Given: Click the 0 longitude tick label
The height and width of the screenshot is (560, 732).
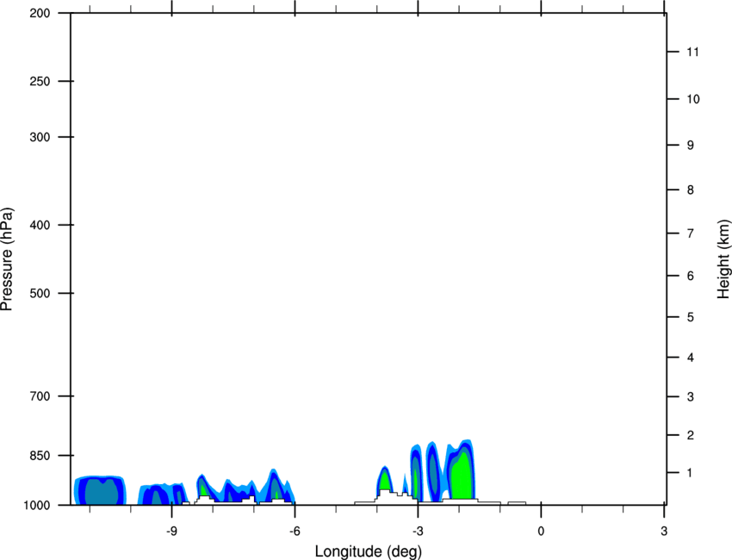Looking at the screenshot, I should pos(541,531).
